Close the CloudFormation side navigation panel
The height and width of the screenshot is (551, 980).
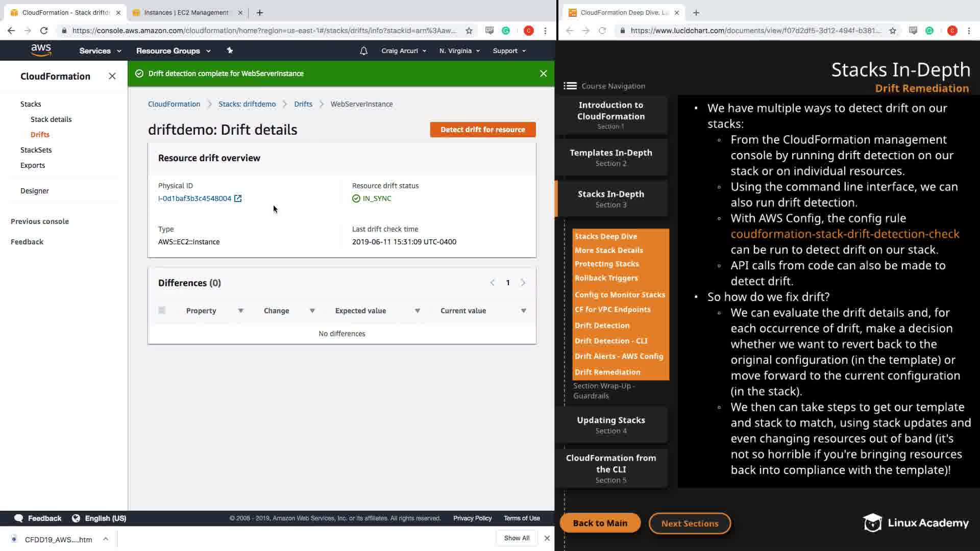tap(112, 76)
